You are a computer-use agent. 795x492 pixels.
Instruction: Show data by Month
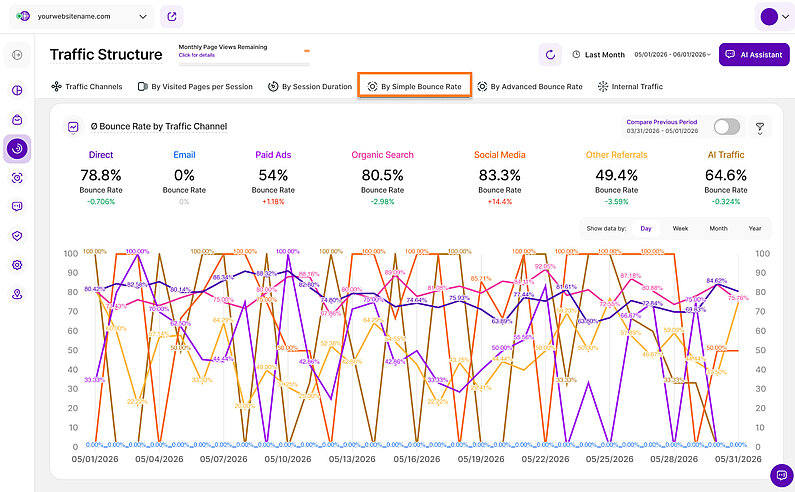(x=718, y=229)
